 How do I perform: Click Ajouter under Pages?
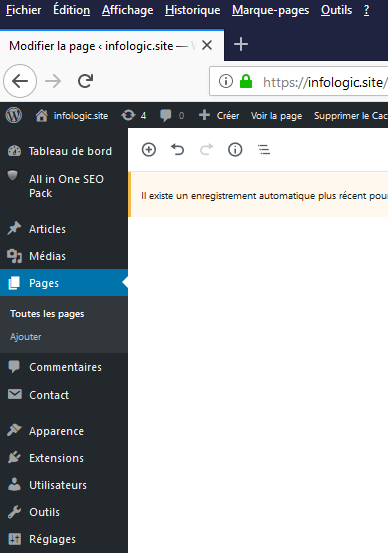(x=26, y=337)
